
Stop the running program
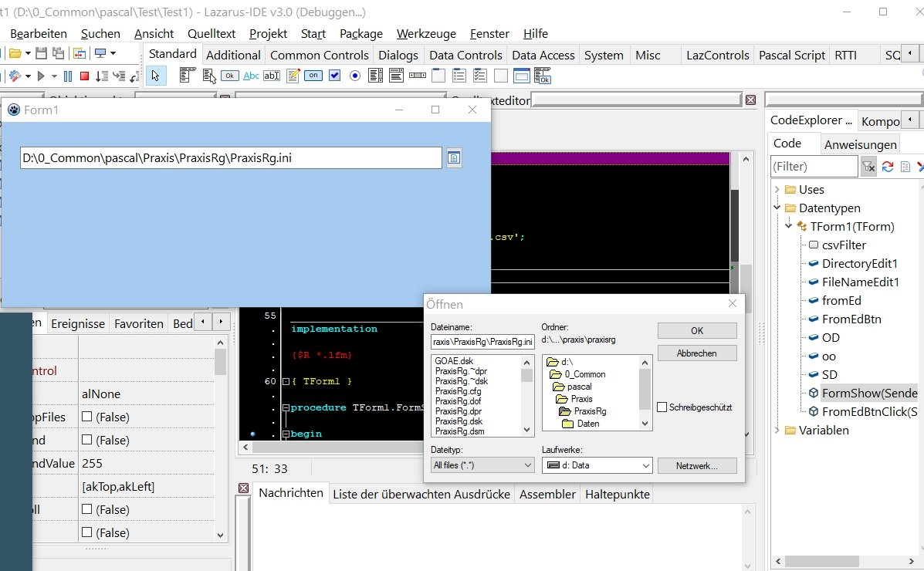coord(84,76)
